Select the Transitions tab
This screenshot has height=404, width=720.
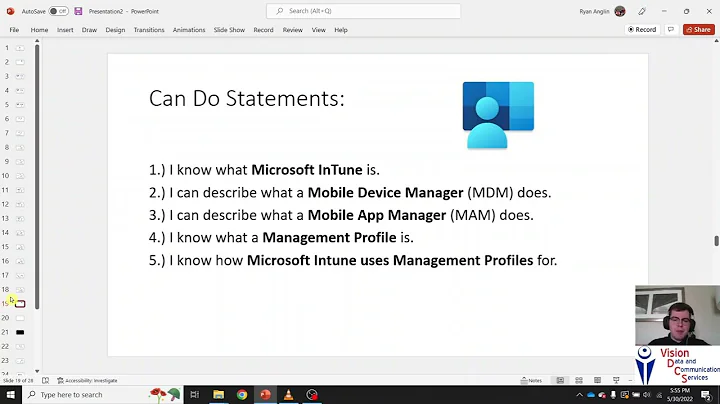coord(149,30)
